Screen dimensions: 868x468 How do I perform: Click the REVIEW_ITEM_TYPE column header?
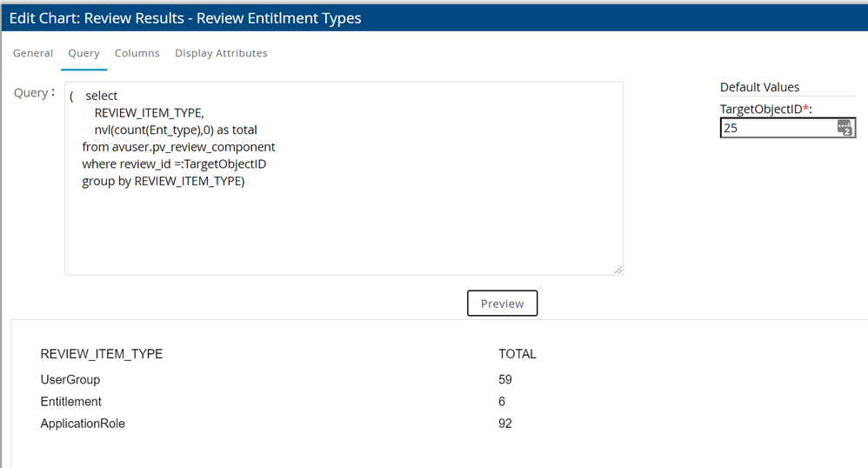click(x=102, y=354)
